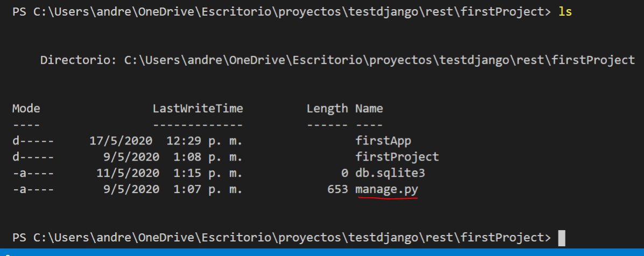This screenshot has width=644, height=256.
Task: Click the bottom PS prompt path
Action: (282, 238)
